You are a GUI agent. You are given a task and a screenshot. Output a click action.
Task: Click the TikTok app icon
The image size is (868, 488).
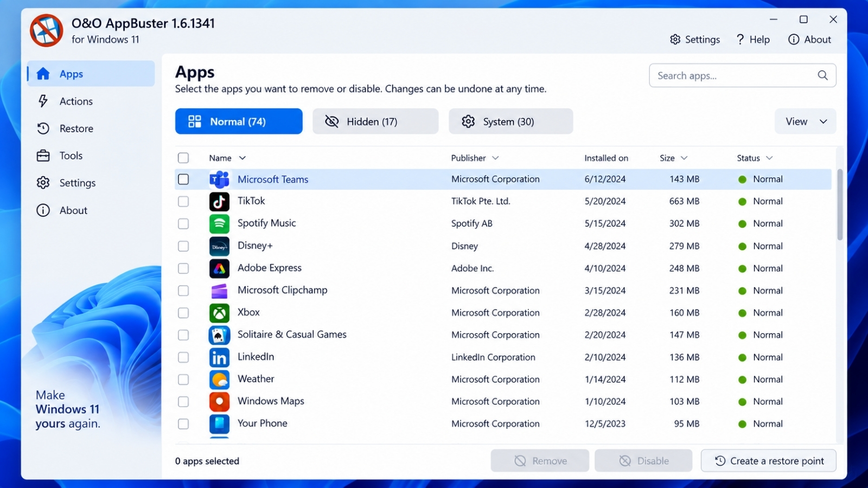pos(219,201)
